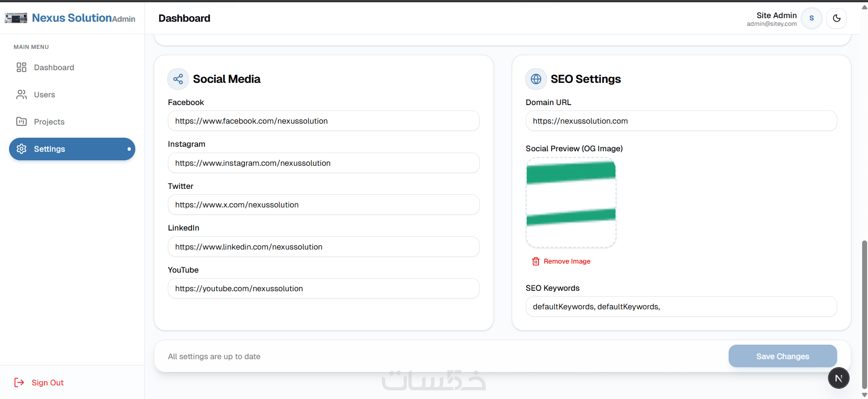Click the Nexus Solution logo image
This screenshot has width=868, height=399.
[x=16, y=18]
